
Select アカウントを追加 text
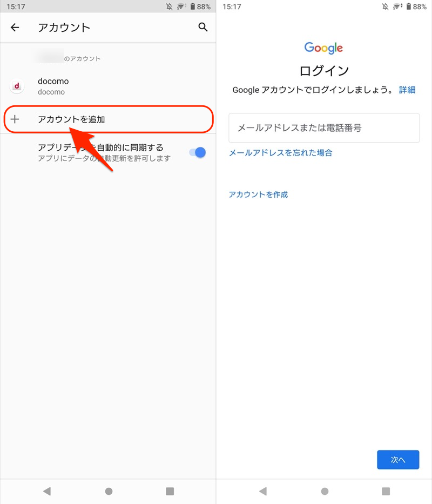pyautogui.click(x=71, y=119)
